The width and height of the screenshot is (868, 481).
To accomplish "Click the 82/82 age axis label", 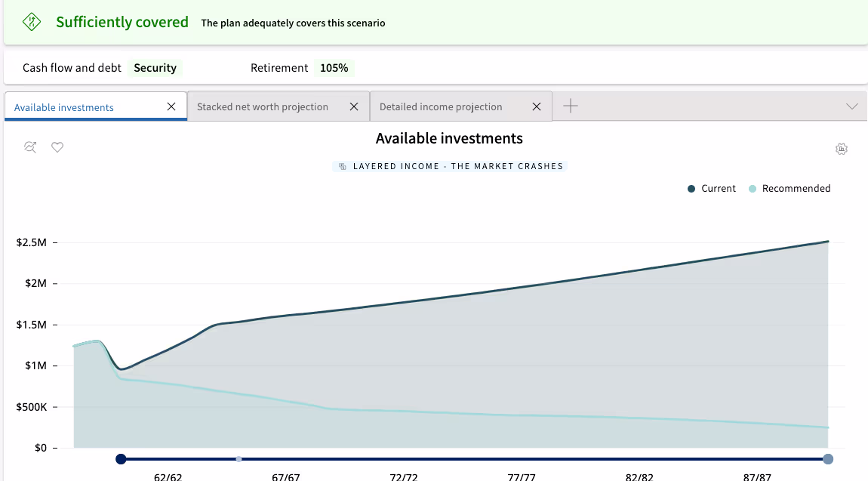I will click(x=639, y=477).
